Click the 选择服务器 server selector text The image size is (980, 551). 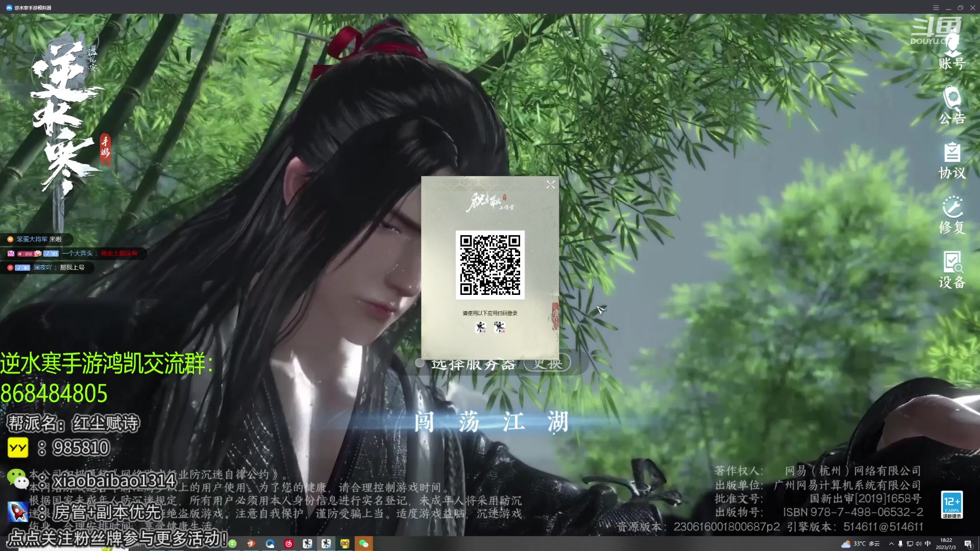pos(473,364)
